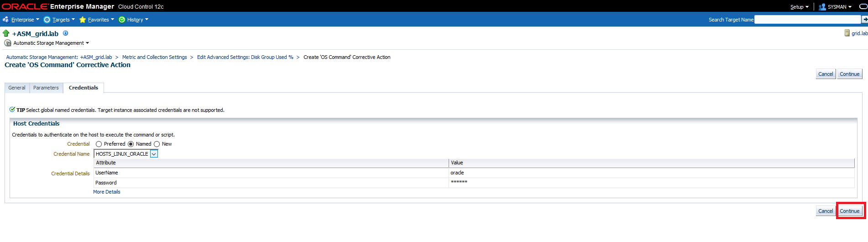
Task: Switch to the Parameters tab
Action: pos(46,88)
